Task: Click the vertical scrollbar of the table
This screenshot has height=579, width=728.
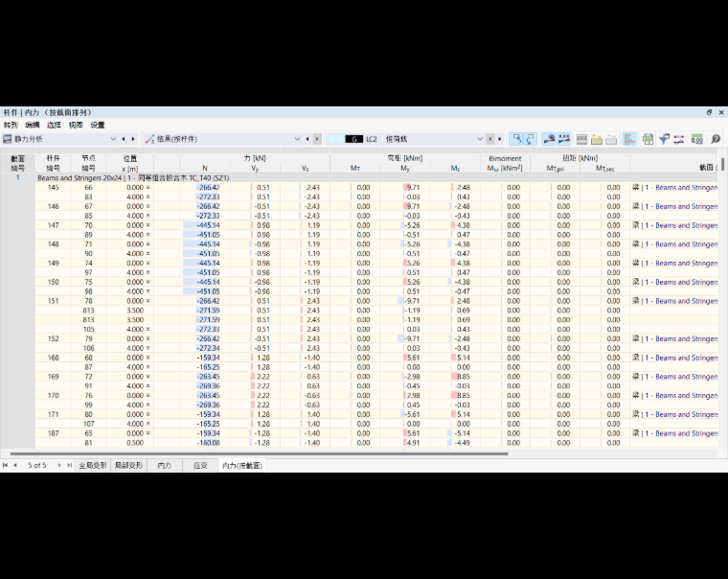Action: 723,164
